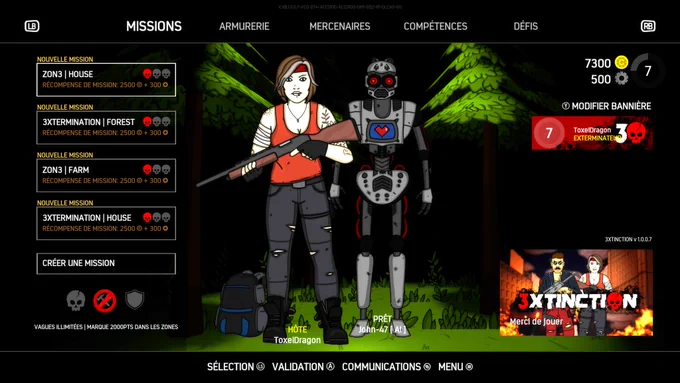The width and height of the screenshot is (680, 383).
Task: Click the 3XTERMINATION | HOUSE skull rating
Action: point(157,217)
